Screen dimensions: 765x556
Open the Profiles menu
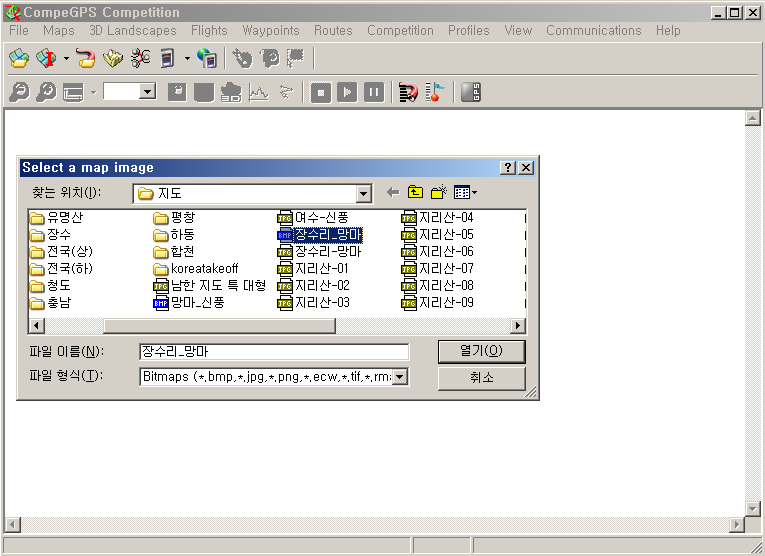[x=469, y=30]
